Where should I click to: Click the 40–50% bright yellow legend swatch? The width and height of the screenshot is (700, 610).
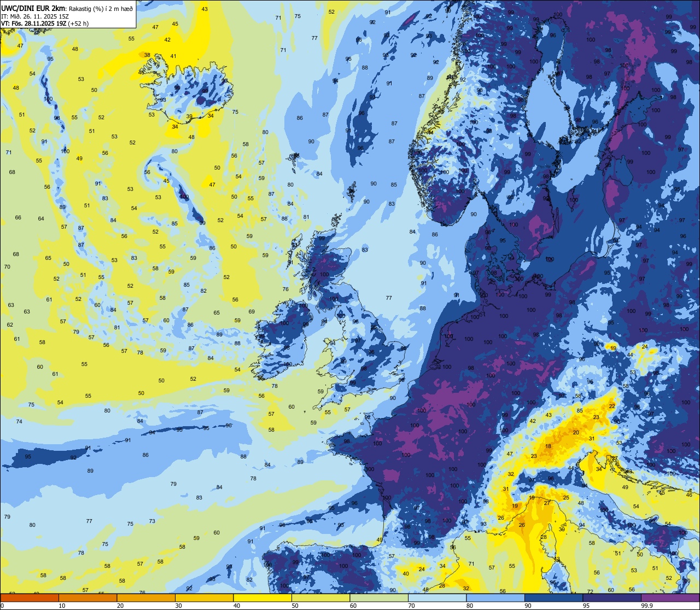(262, 597)
